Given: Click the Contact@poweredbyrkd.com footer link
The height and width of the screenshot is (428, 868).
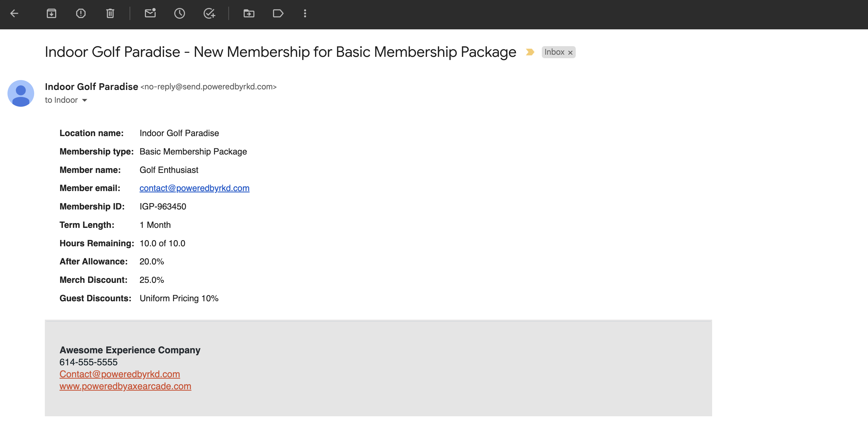Looking at the screenshot, I should tap(120, 374).
